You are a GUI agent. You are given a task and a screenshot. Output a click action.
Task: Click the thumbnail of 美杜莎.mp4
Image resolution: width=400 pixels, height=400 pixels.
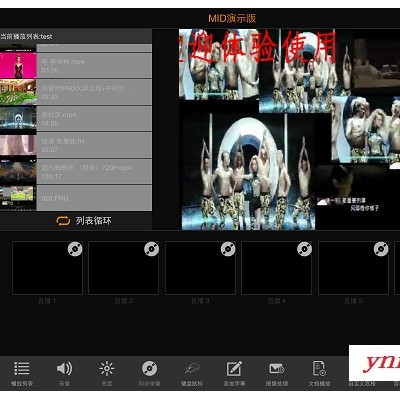(18, 119)
